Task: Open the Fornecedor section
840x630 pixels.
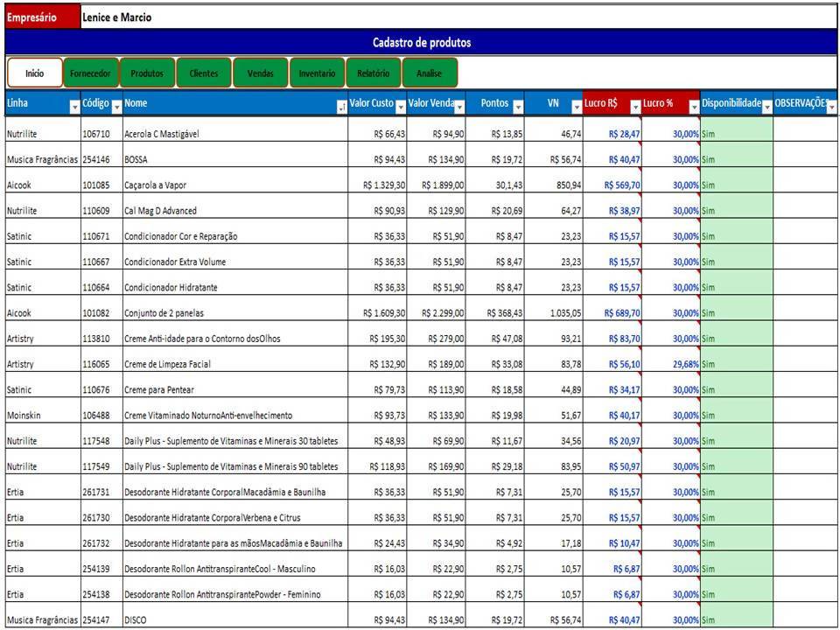Action: coord(90,73)
